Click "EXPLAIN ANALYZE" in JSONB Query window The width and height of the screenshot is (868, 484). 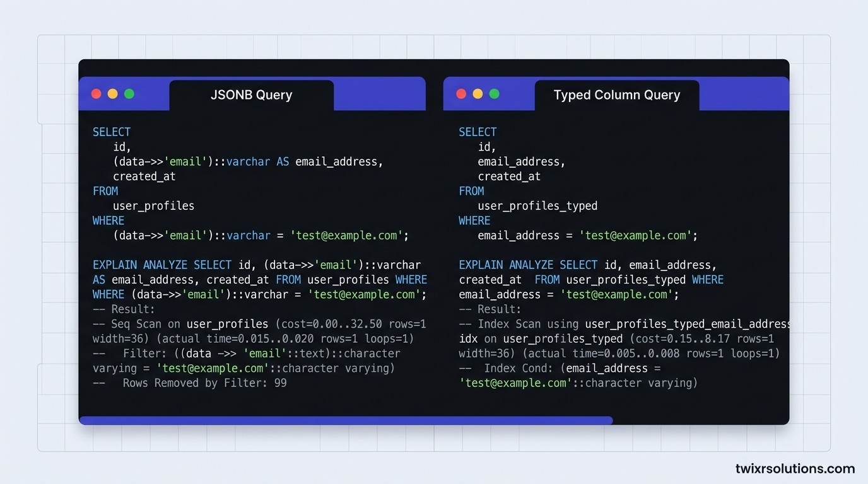(140, 265)
